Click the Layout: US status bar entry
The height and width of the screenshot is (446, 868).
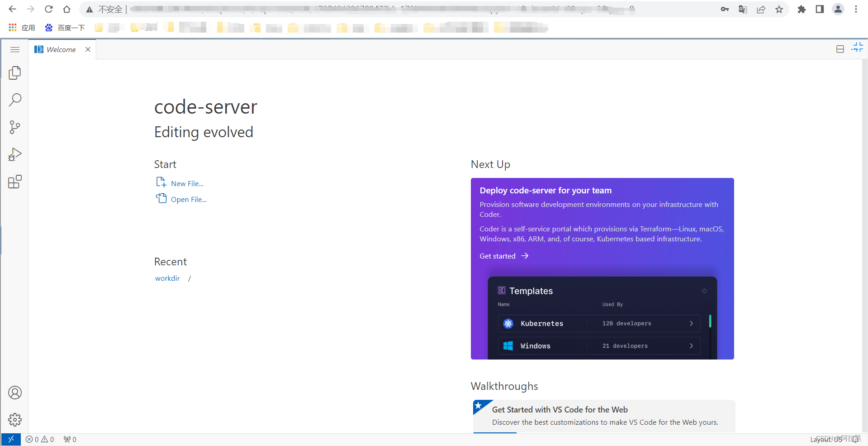pyautogui.click(x=826, y=439)
